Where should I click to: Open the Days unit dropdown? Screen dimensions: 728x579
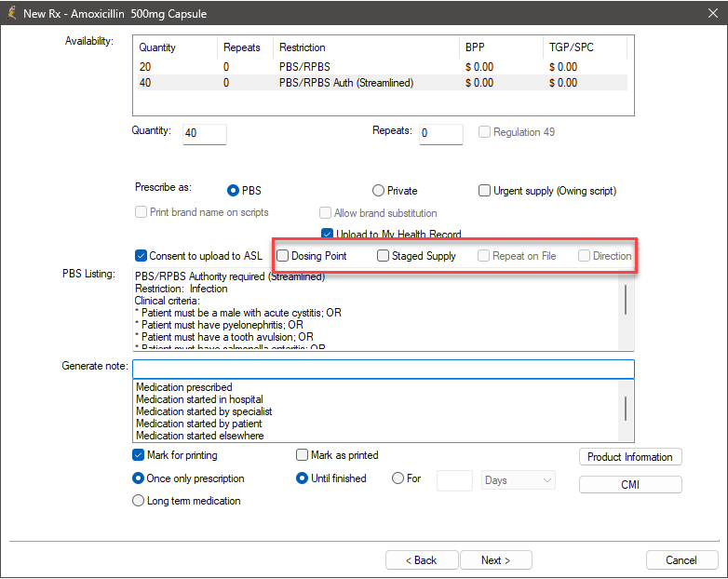coord(519,480)
